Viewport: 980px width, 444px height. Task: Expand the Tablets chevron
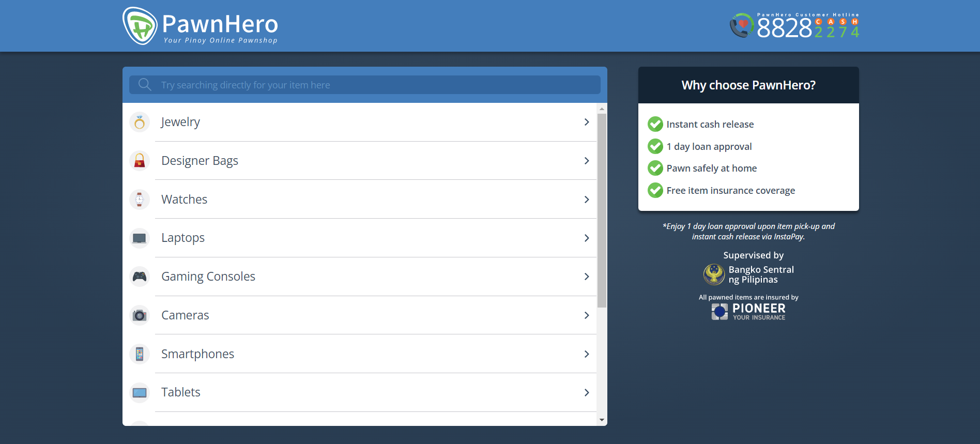tap(587, 392)
